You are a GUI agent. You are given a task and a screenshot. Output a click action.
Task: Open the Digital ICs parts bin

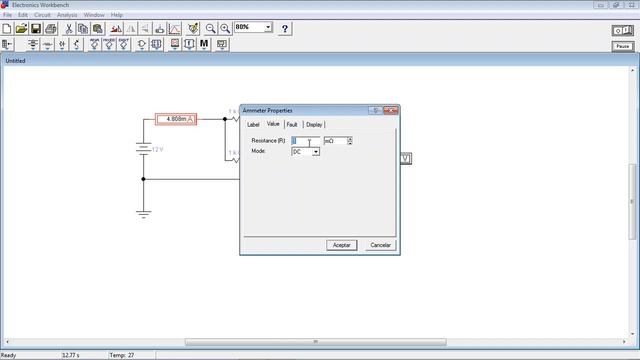click(x=124, y=44)
